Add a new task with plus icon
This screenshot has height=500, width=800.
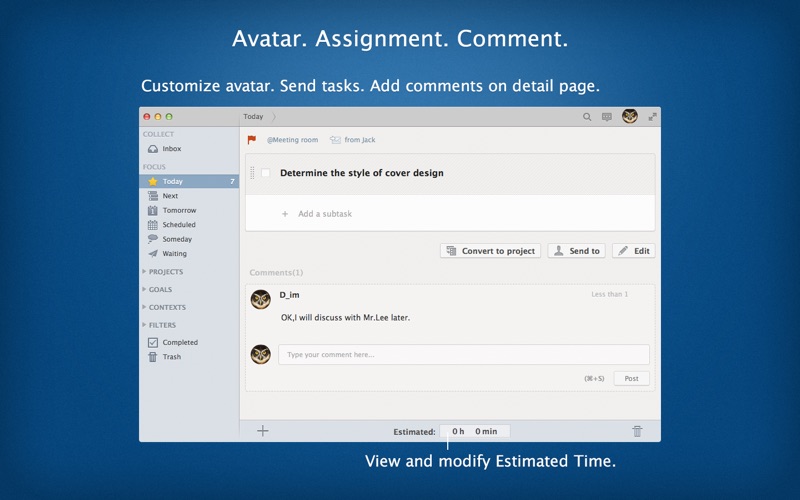click(x=263, y=431)
